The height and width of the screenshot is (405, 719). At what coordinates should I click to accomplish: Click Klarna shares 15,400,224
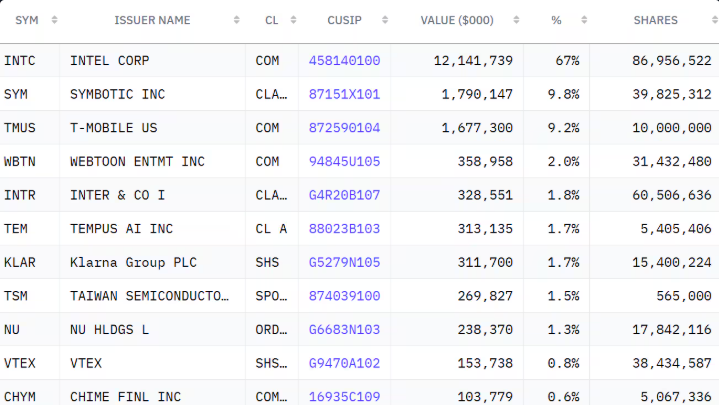(672, 262)
